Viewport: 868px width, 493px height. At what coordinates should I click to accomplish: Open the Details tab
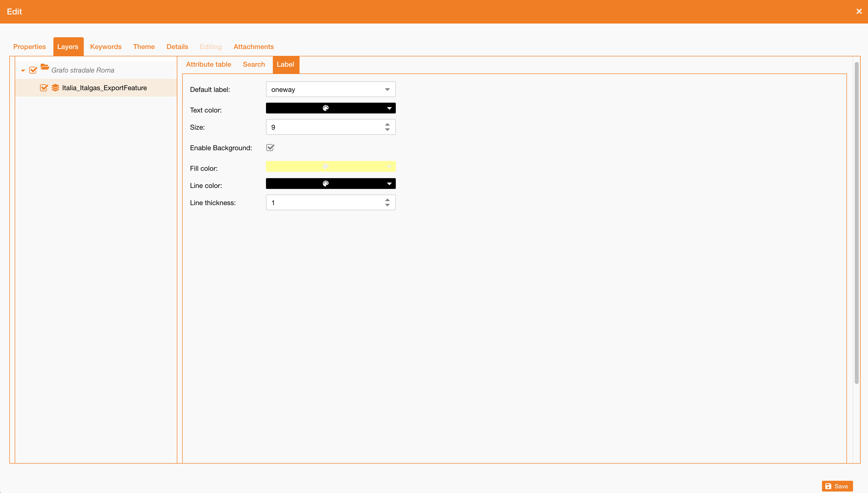pyautogui.click(x=177, y=47)
